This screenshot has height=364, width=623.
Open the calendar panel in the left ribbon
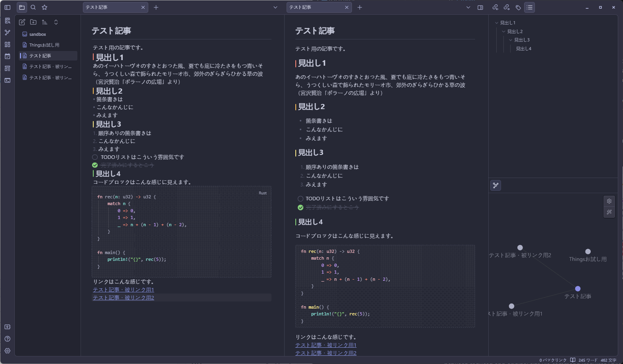point(7,56)
